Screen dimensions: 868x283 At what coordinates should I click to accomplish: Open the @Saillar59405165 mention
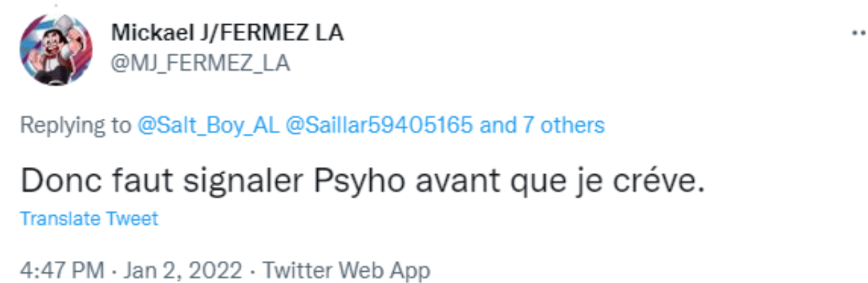379,126
